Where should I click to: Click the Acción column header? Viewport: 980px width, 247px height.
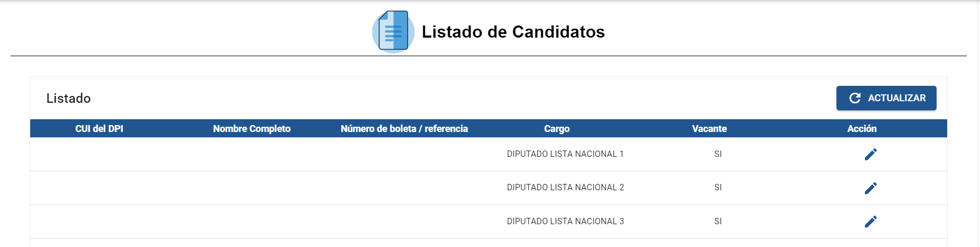tap(862, 129)
